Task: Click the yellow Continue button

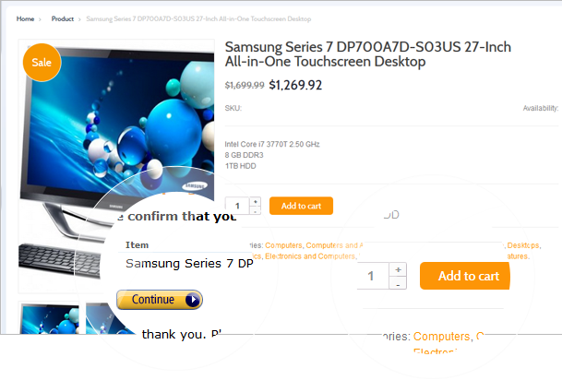Action: coord(160,300)
